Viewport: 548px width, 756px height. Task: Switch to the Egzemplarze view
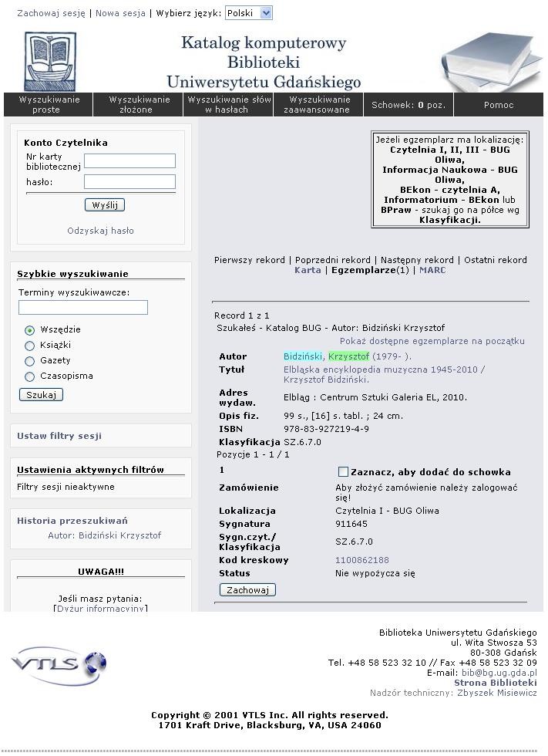(370, 270)
